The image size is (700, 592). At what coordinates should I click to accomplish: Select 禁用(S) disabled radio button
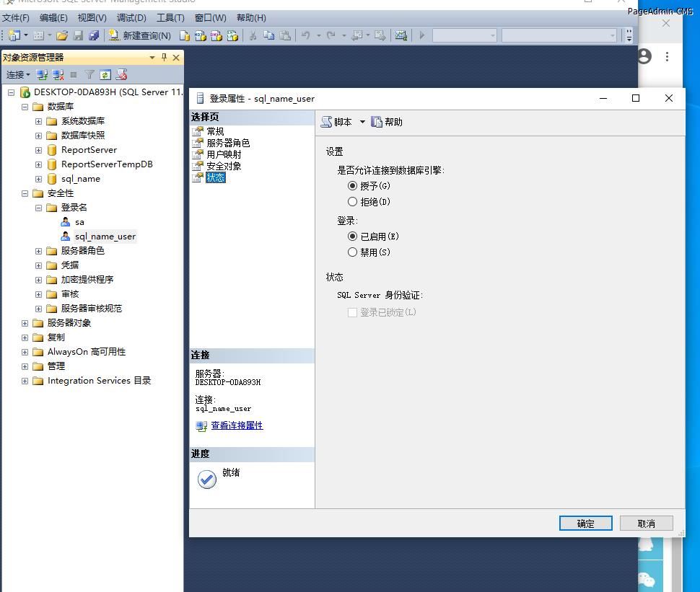(352, 252)
